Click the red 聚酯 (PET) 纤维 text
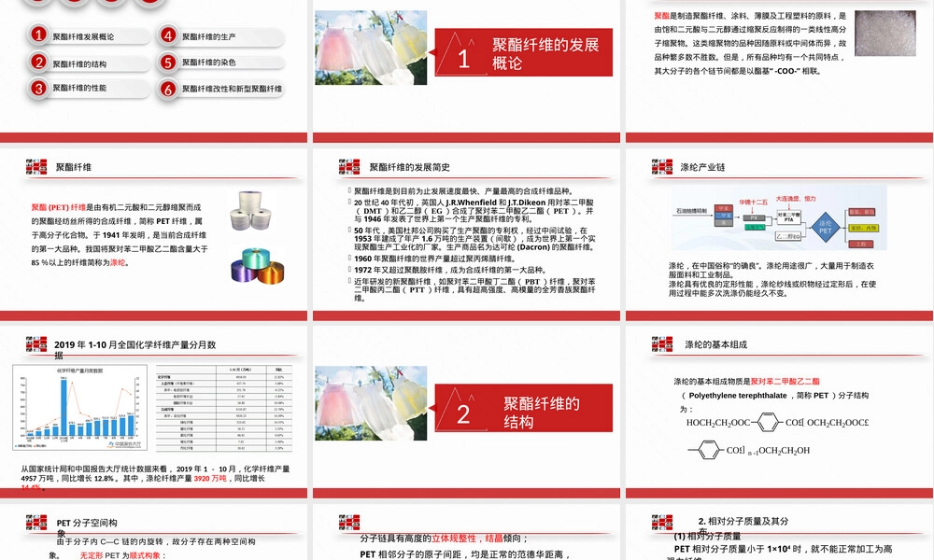Screen dimensions: 934x560 58,207
